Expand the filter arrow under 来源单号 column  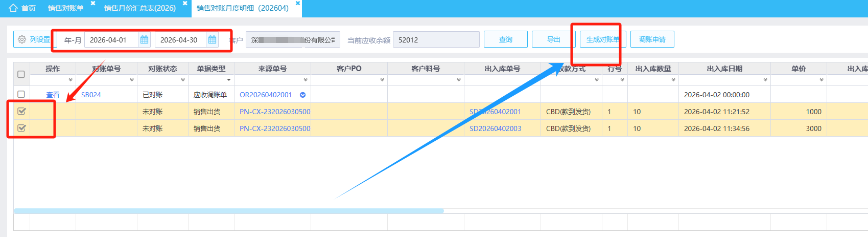point(306,80)
